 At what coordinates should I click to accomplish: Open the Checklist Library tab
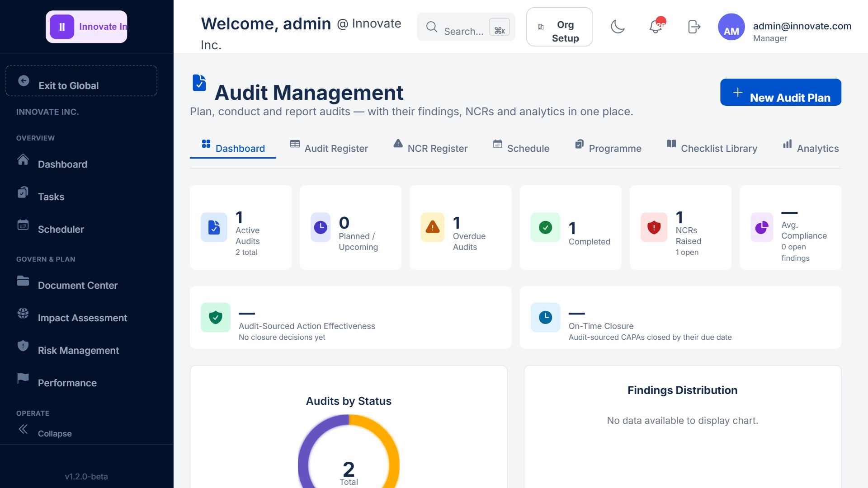712,148
